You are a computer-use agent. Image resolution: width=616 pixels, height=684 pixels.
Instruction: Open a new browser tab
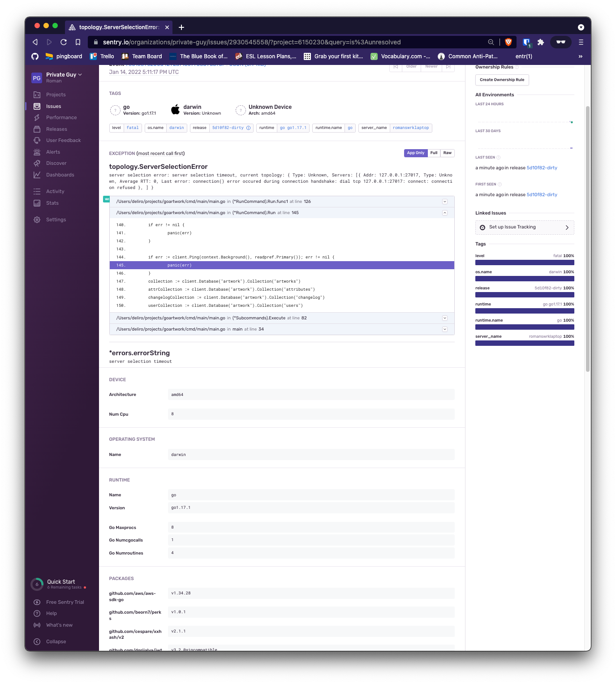click(x=181, y=27)
